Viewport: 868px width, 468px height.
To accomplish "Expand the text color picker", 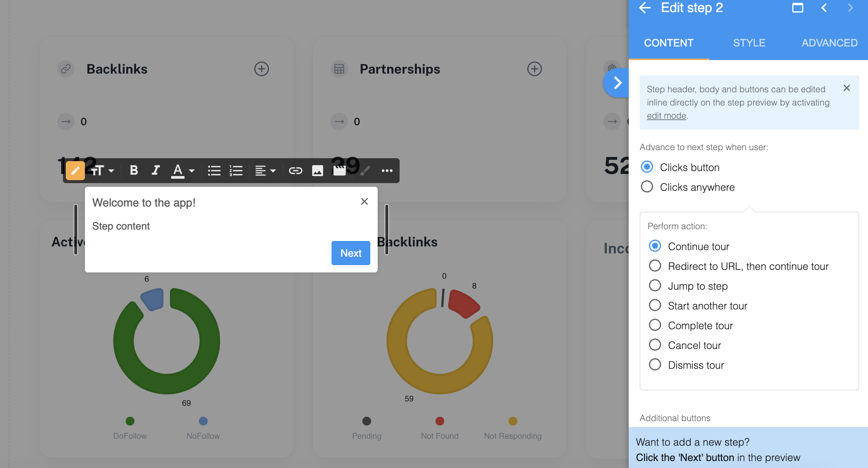I will pos(191,171).
